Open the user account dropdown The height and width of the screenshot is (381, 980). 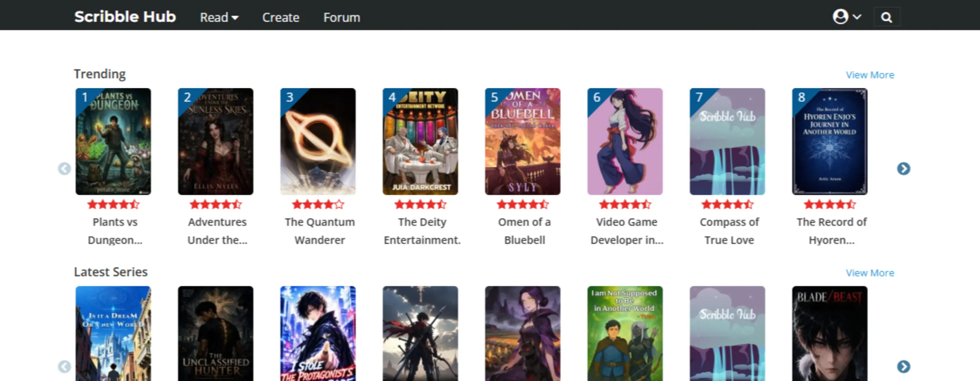[847, 17]
